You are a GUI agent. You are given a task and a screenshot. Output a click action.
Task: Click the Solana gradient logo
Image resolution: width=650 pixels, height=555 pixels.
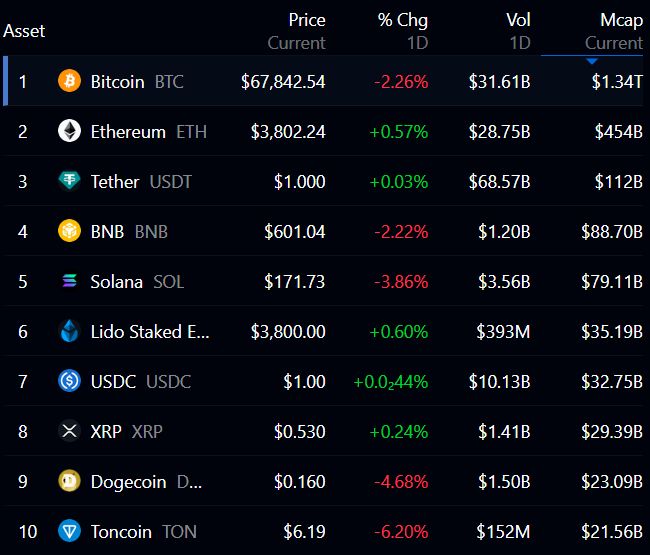pyautogui.click(x=69, y=281)
